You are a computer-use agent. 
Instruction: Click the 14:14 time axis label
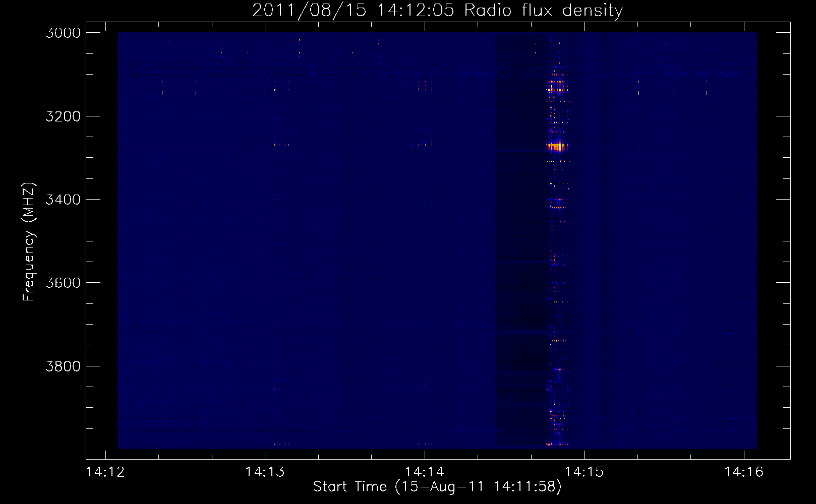pyautogui.click(x=425, y=472)
